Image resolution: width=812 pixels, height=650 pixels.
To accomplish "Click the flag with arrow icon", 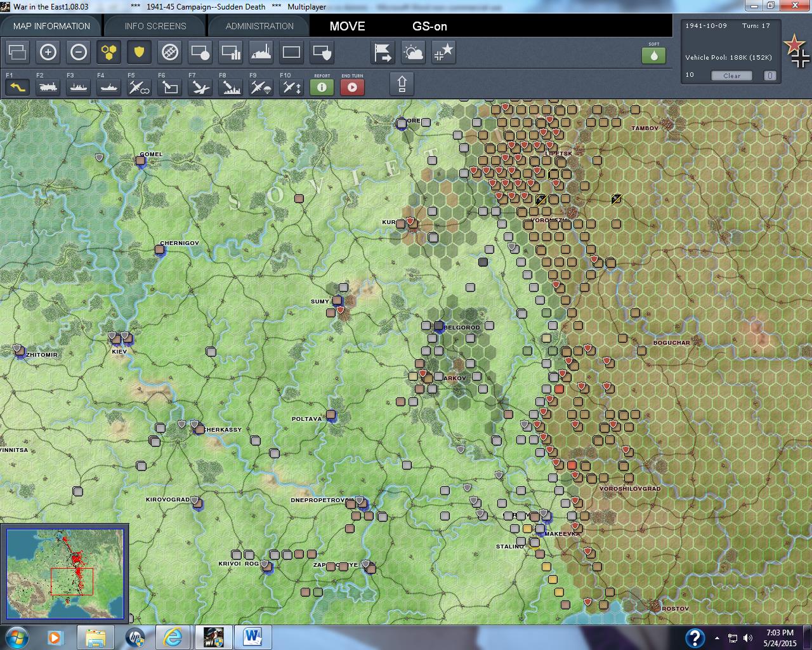I will [x=383, y=52].
